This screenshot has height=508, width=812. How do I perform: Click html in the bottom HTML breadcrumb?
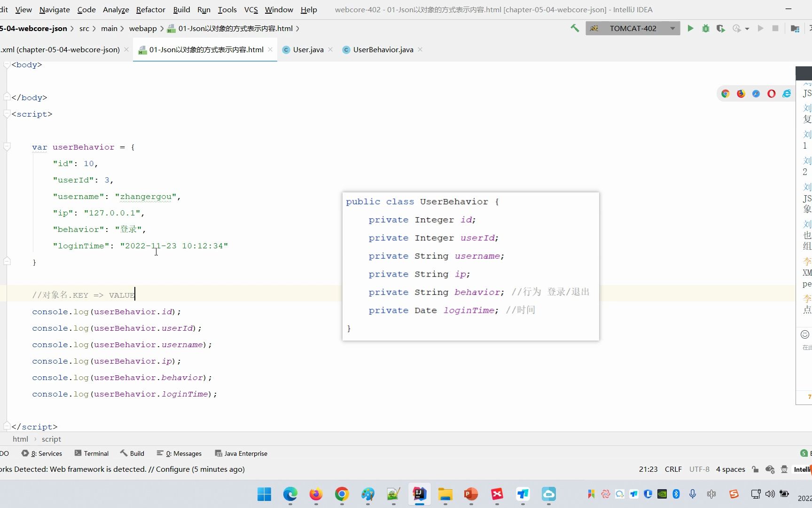pos(20,439)
